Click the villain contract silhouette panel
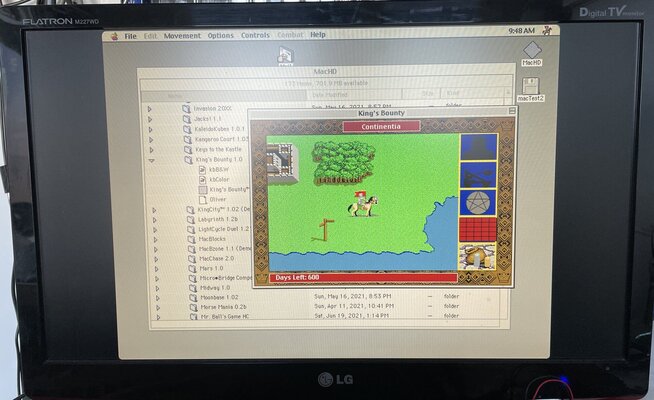 coord(478,147)
